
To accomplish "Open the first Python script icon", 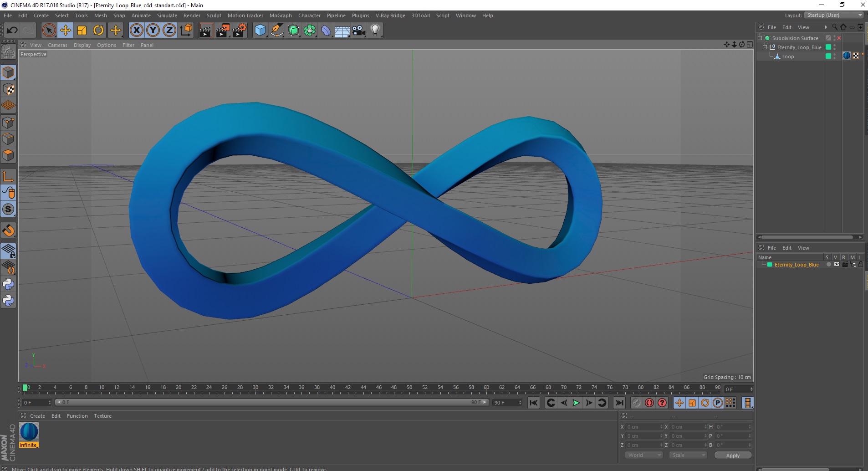I will click(x=8, y=284).
